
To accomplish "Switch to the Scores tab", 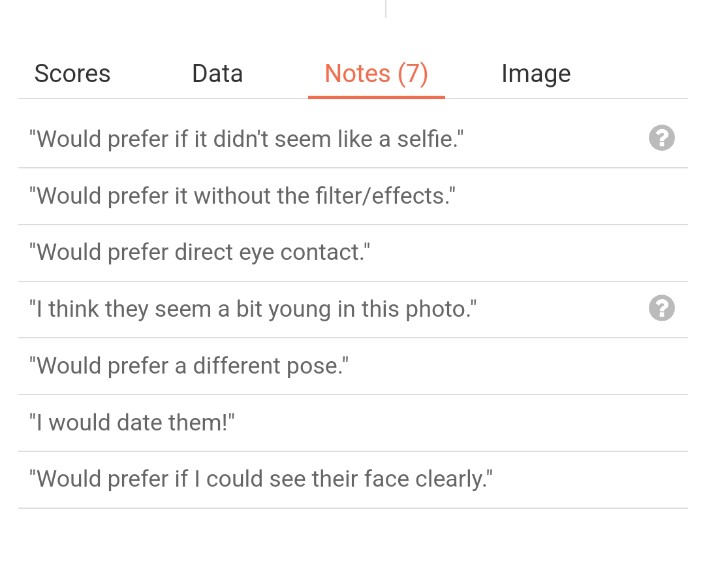I will click(x=72, y=74).
